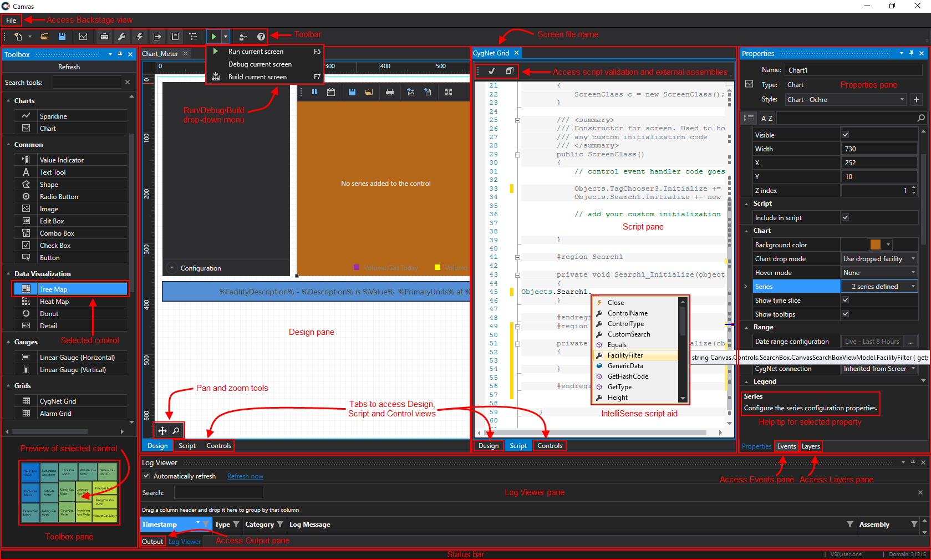Select the zoom magnifier tool in the design pane
The width and height of the screenshot is (931, 560).
tap(176, 430)
